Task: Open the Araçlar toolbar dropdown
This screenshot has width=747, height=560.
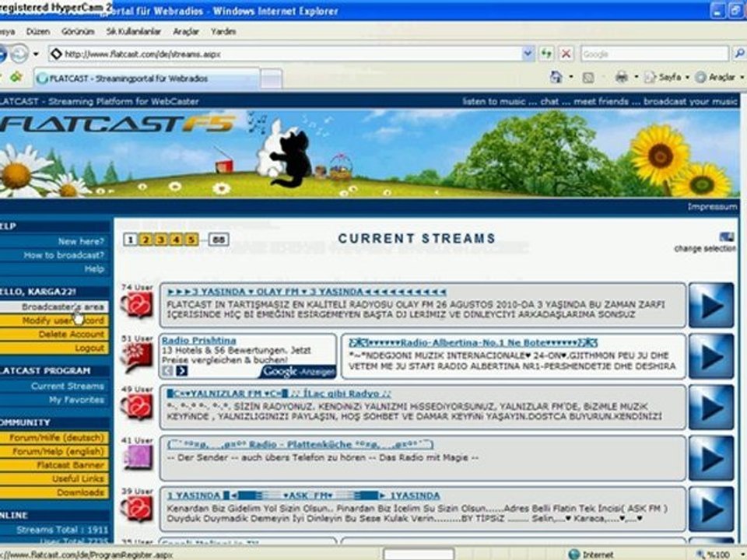Action: (719, 77)
